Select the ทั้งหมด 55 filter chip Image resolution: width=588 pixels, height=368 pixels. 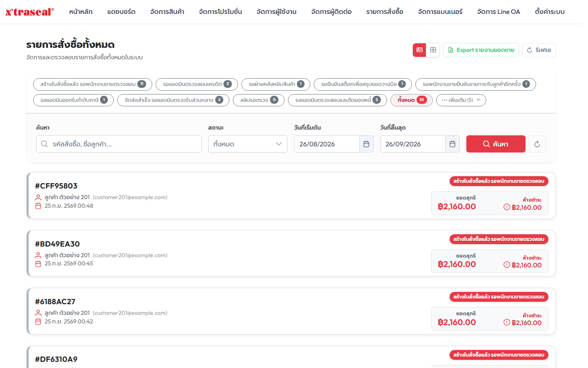tap(412, 100)
